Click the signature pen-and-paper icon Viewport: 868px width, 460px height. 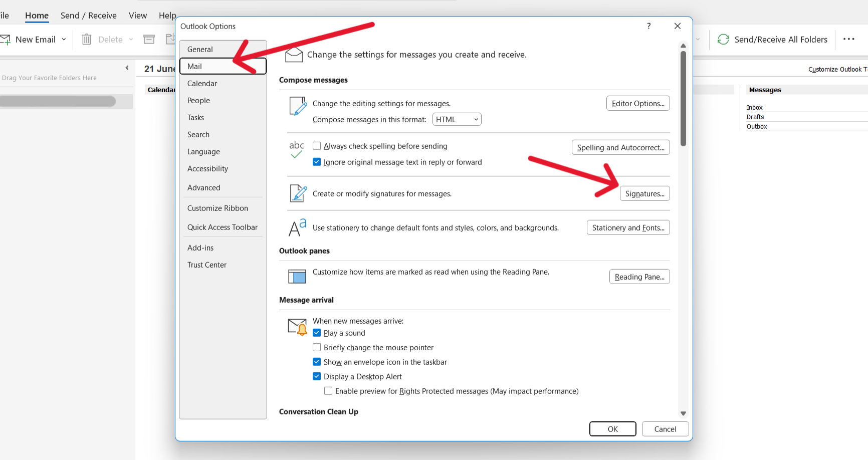click(x=298, y=193)
